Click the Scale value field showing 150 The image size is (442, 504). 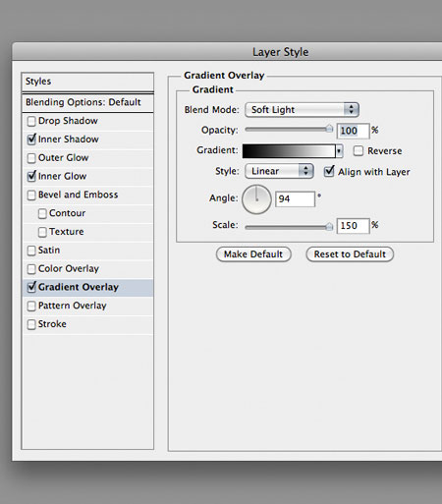(x=353, y=226)
